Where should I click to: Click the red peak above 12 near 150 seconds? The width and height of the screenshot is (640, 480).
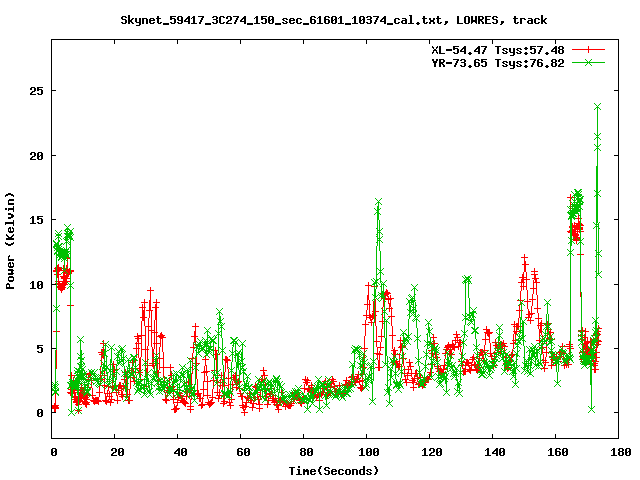click(524, 258)
